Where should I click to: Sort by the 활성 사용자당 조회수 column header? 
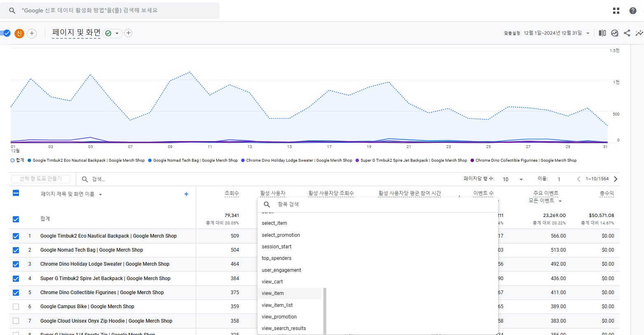click(x=331, y=193)
